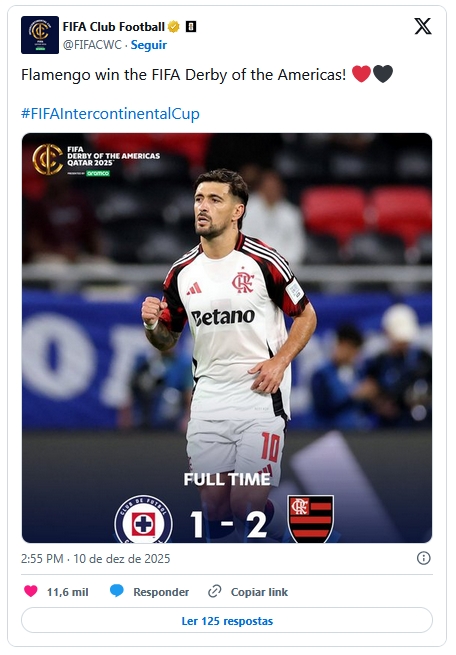This screenshot has width=456, height=655.
Task: Click the gold verified badge
Action: click(174, 27)
